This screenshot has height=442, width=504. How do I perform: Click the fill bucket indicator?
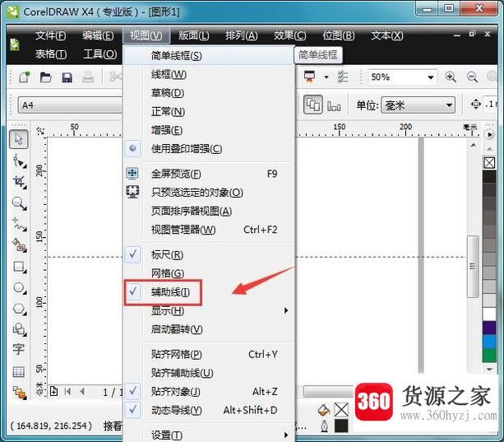324,410
